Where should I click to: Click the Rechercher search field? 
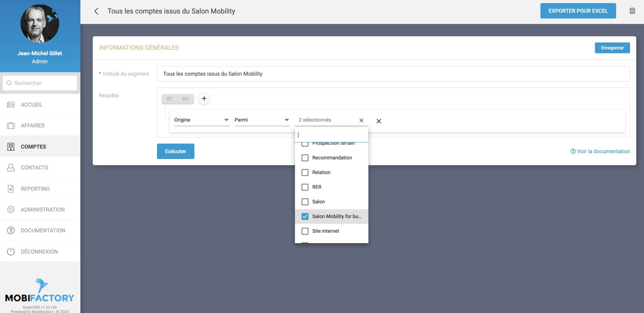(x=40, y=83)
